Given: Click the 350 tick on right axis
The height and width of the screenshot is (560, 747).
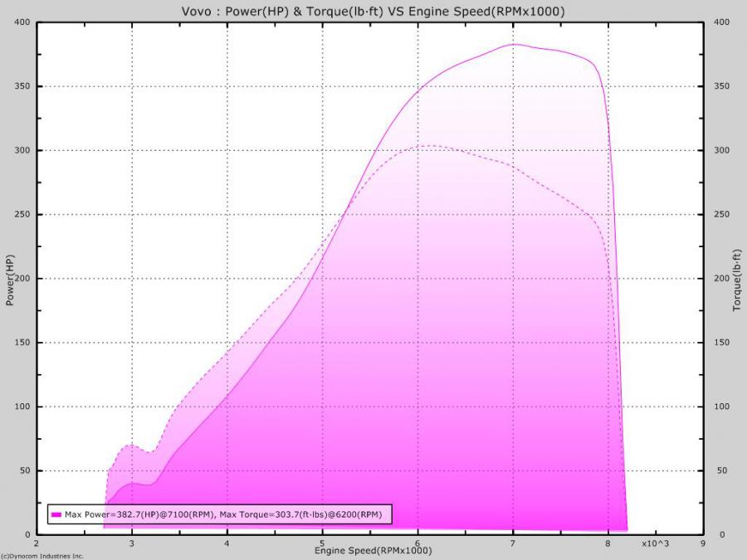Looking at the screenshot, I should click(x=720, y=86).
